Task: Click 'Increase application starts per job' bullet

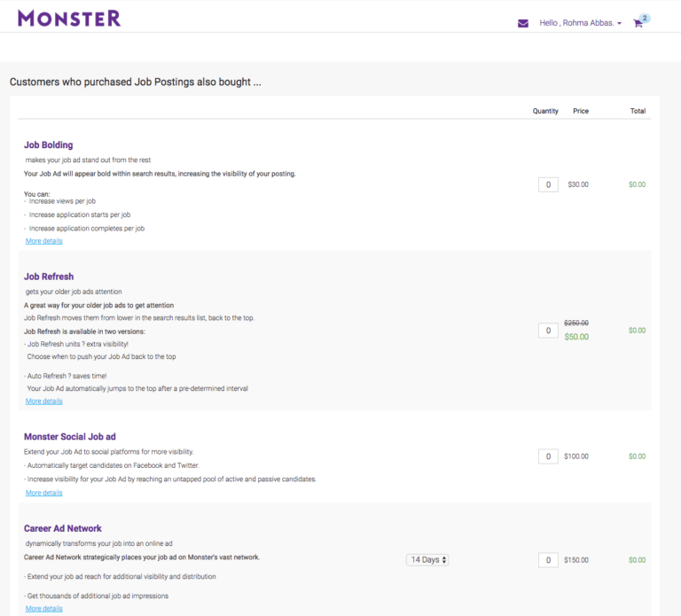Action: click(x=80, y=214)
